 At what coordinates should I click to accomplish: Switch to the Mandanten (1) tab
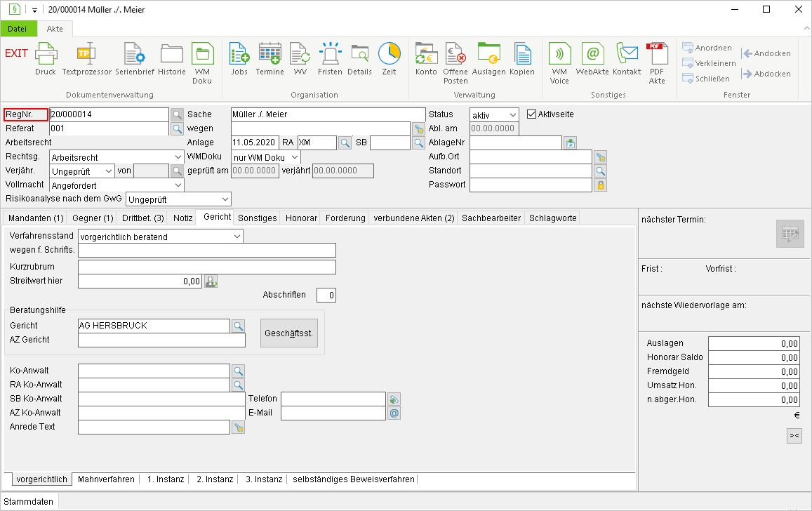pyautogui.click(x=36, y=218)
